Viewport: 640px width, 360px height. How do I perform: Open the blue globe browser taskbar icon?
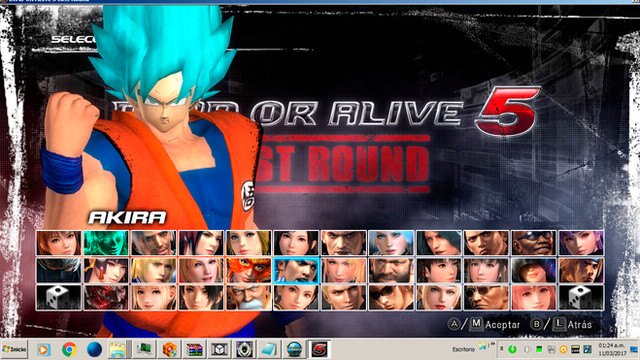tap(94, 350)
